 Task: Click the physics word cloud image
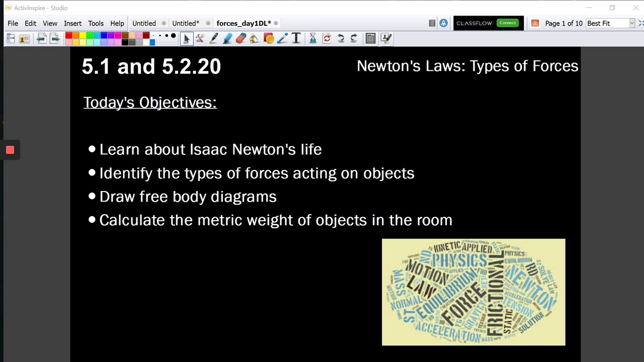[473, 292]
